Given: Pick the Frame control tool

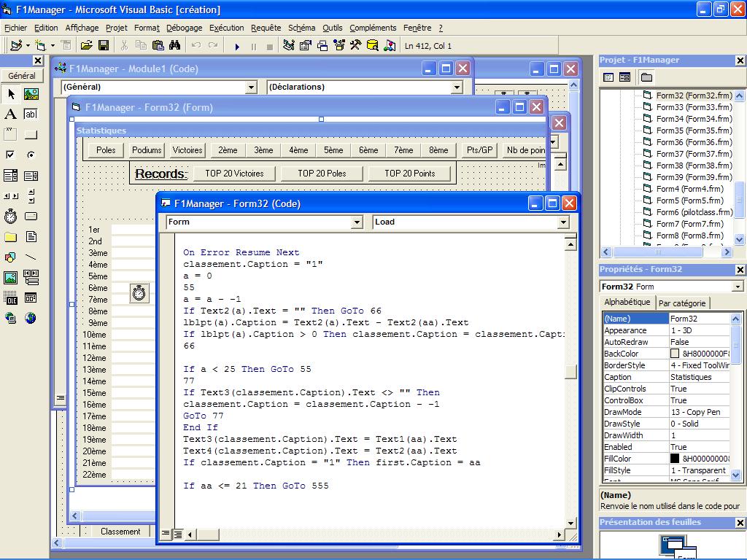Looking at the screenshot, I should pos(10,135).
